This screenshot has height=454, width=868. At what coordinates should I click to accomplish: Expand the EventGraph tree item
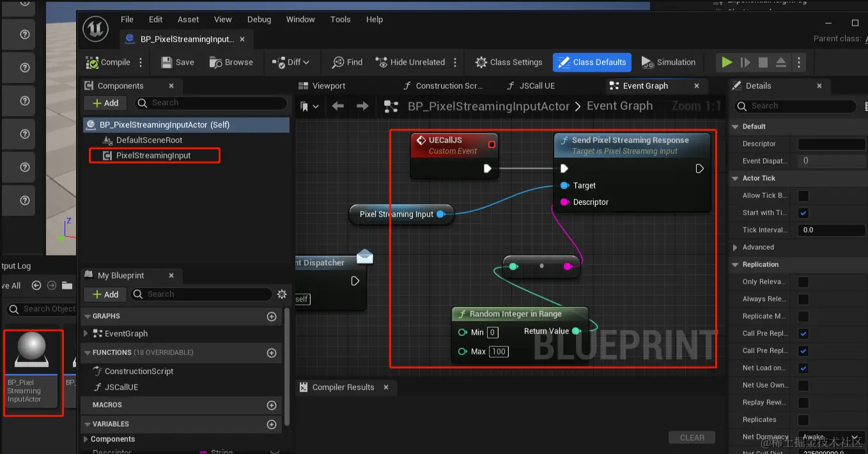(x=86, y=333)
